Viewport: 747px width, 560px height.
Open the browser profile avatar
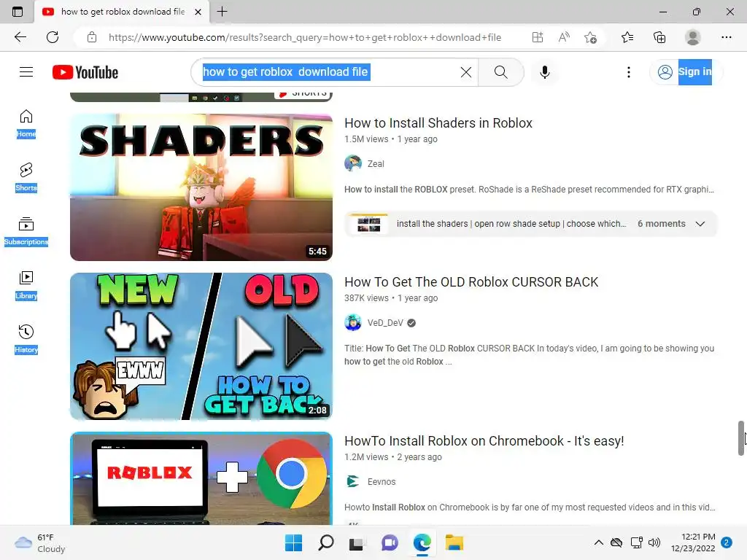click(x=693, y=37)
